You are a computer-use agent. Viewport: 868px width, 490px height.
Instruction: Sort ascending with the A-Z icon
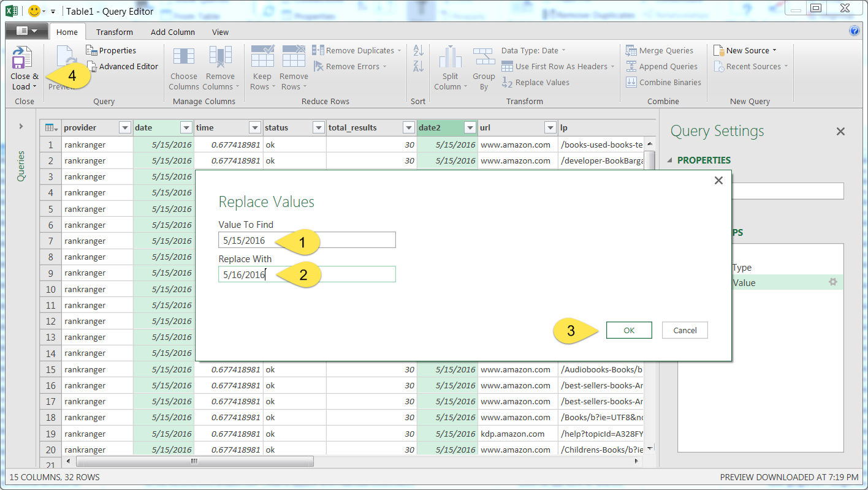coord(418,50)
